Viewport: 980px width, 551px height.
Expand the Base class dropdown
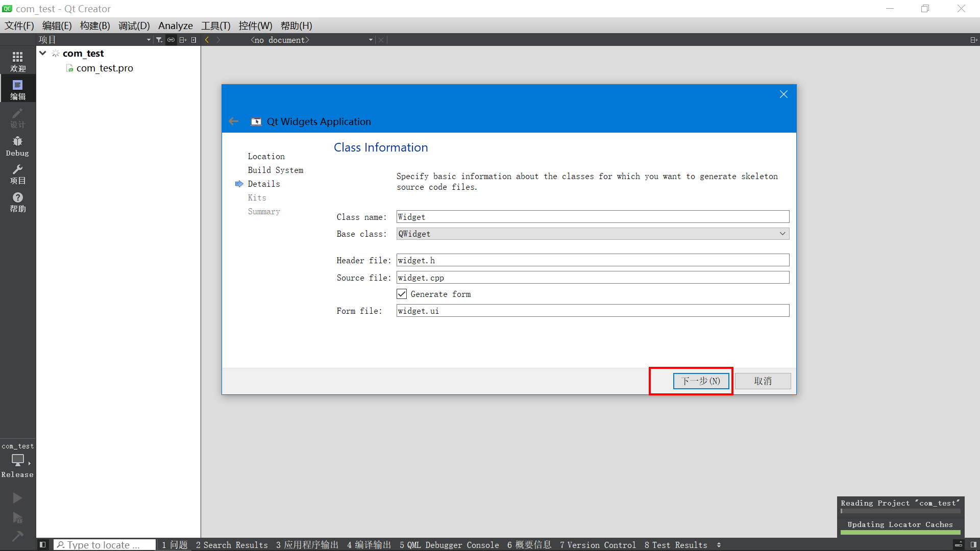click(782, 234)
